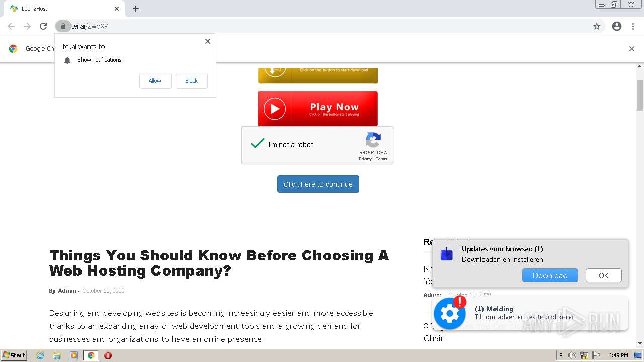Open the Chrome three-dot menu
644x362 pixels.
(633, 26)
